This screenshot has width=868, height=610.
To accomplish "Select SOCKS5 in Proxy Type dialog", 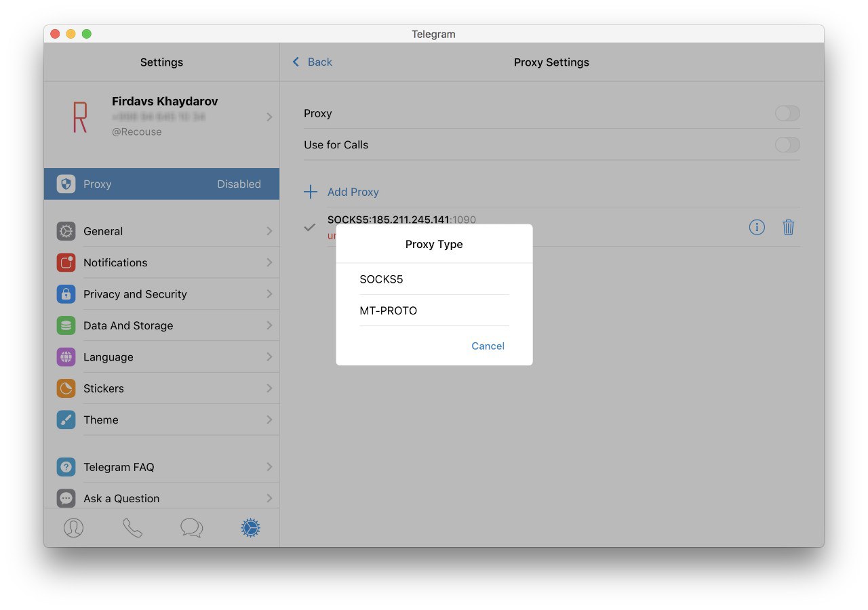I will tap(434, 279).
